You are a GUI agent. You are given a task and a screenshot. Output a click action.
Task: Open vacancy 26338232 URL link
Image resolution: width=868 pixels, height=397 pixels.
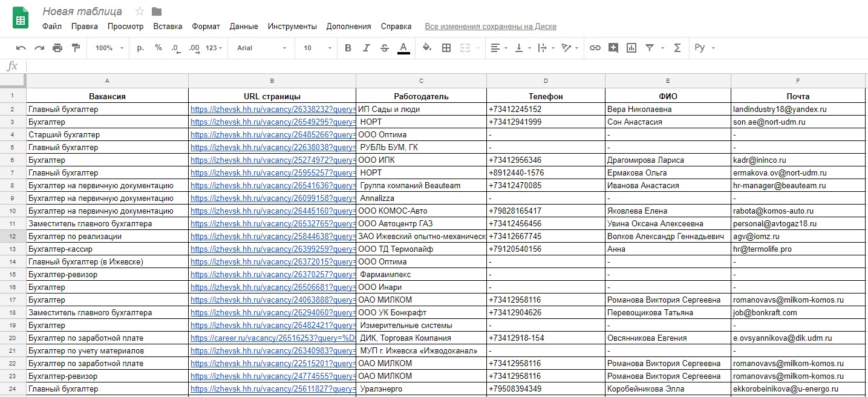point(273,110)
